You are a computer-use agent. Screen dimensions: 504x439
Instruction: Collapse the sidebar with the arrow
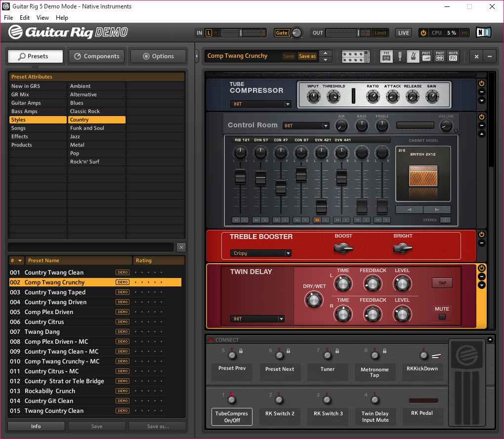pos(197,56)
